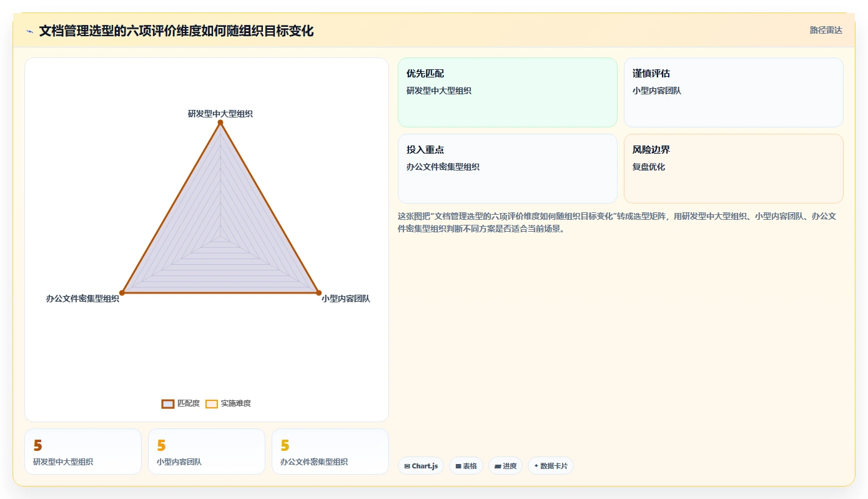Click the 数据卡片 chip star icon
The height and width of the screenshot is (499, 868).
(x=536, y=466)
